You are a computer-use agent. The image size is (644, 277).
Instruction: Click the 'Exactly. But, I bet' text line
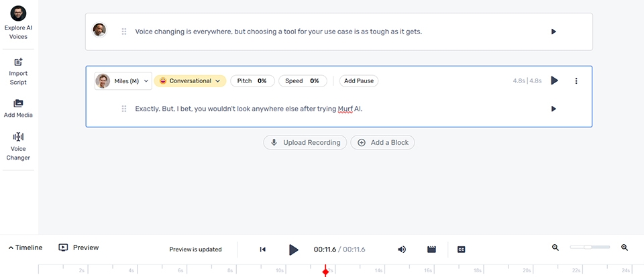coord(249,109)
